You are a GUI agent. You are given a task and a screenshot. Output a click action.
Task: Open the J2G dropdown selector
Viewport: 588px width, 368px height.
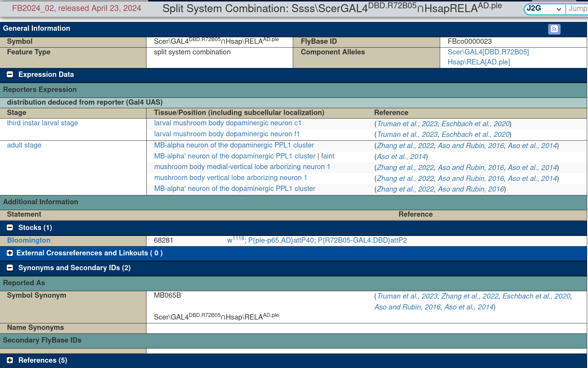coord(544,9)
